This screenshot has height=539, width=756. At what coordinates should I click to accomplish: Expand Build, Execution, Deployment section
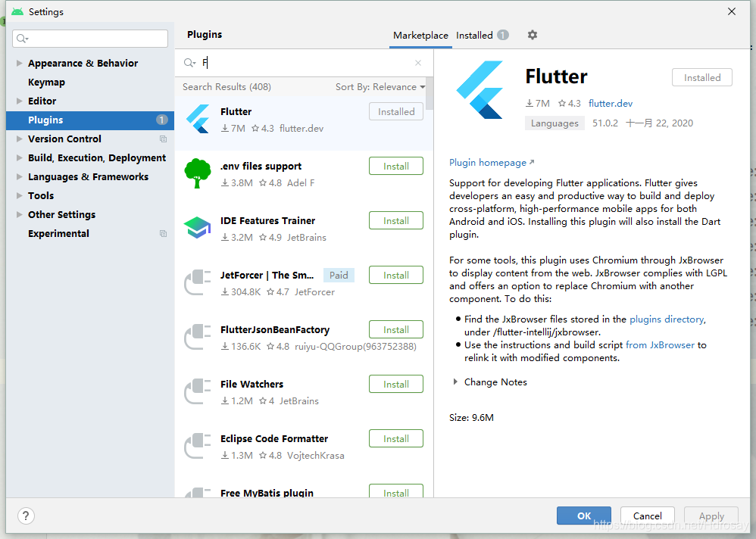[x=19, y=158]
